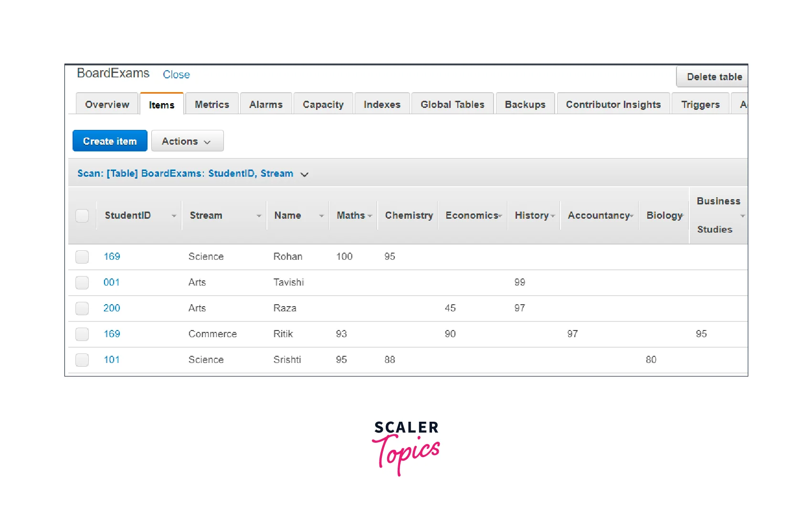Open StudentID 200 item link

tap(112, 309)
